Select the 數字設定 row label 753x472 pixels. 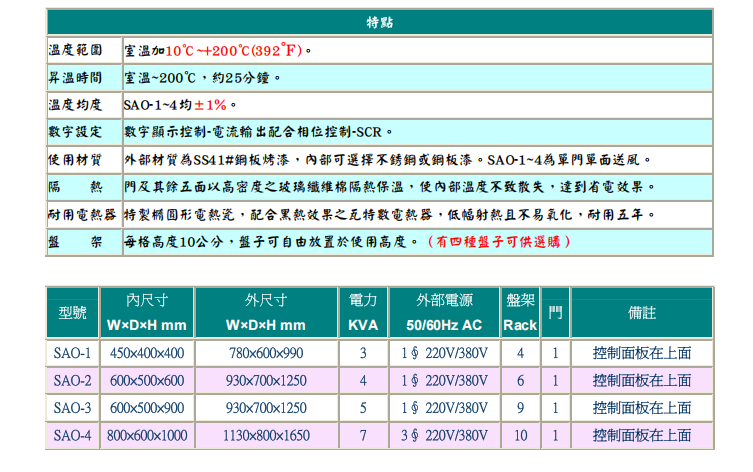pyautogui.click(x=75, y=132)
